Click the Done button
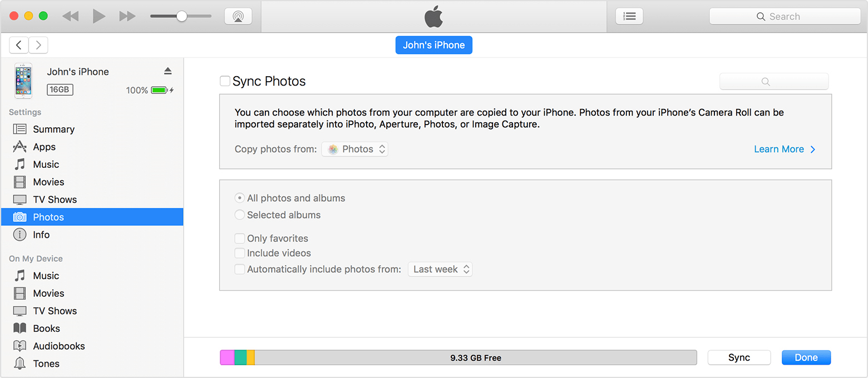This screenshot has width=868, height=378. [806, 357]
